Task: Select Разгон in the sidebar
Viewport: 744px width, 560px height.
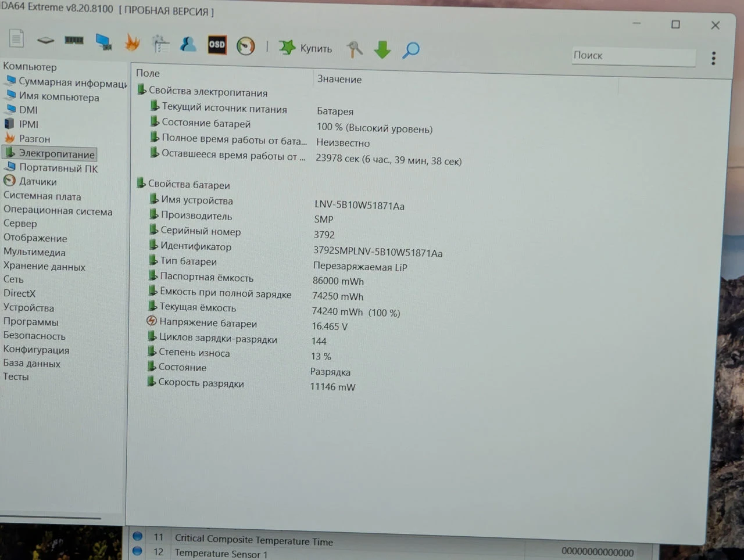Action: pyautogui.click(x=27, y=138)
